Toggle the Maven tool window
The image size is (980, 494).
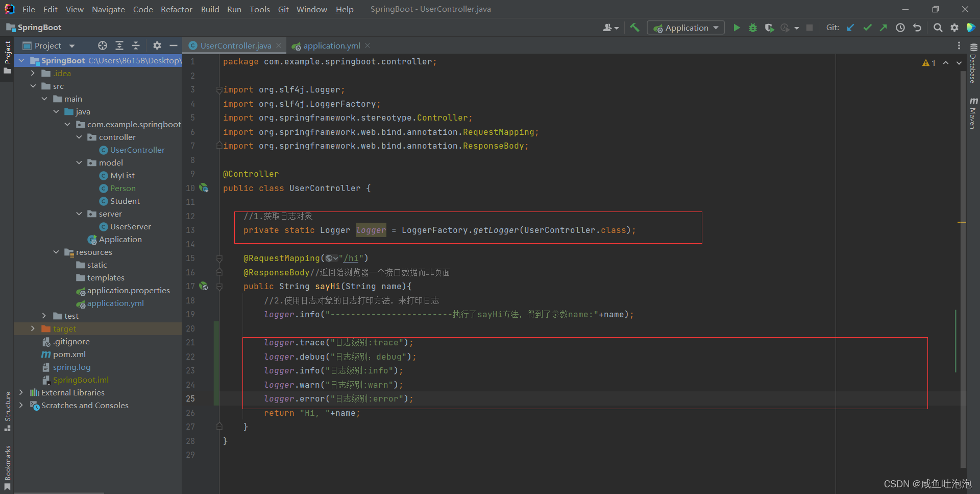[973, 113]
